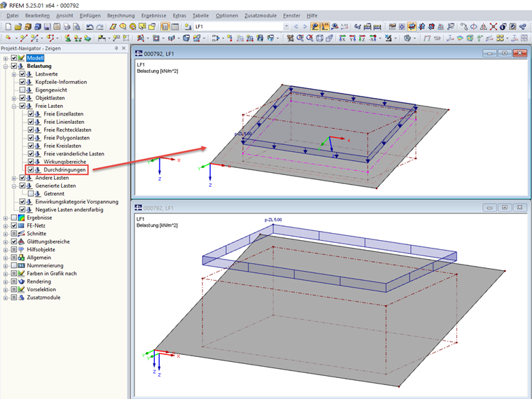Image resolution: width=532 pixels, height=399 pixels.
Task: Open file folder icon in toolbar
Action: click(18, 27)
